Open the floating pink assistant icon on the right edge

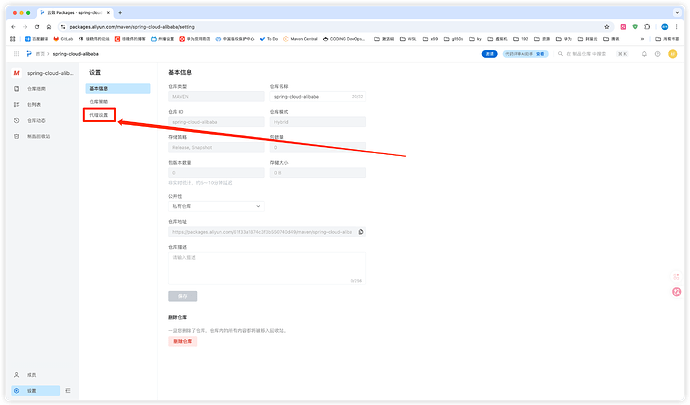point(676,291)
